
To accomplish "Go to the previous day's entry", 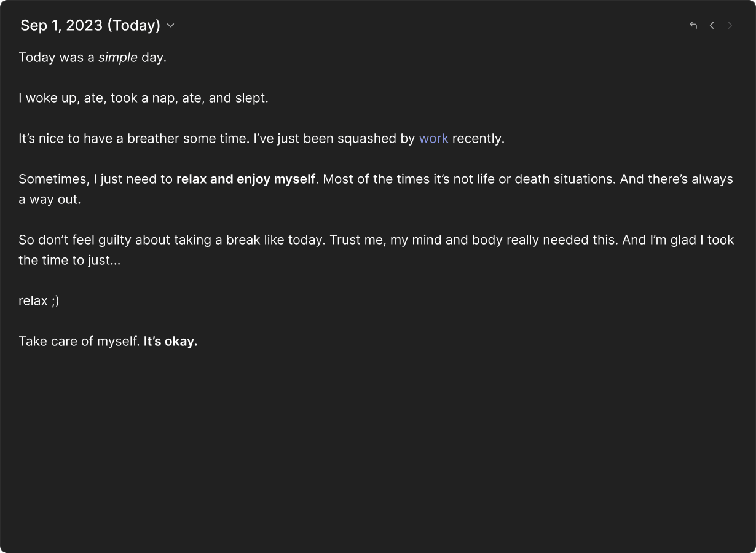I will click(x=712, y=25).
